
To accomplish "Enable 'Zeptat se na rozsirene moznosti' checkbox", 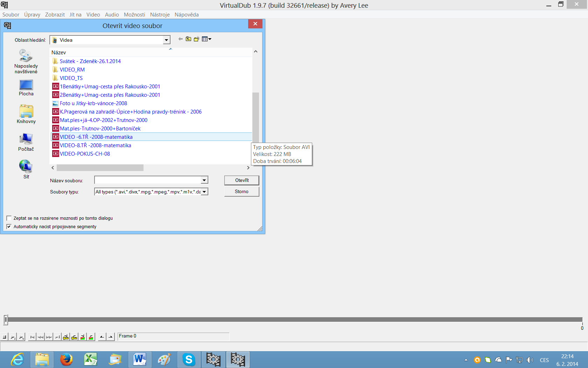I will [x=9, y=218].
